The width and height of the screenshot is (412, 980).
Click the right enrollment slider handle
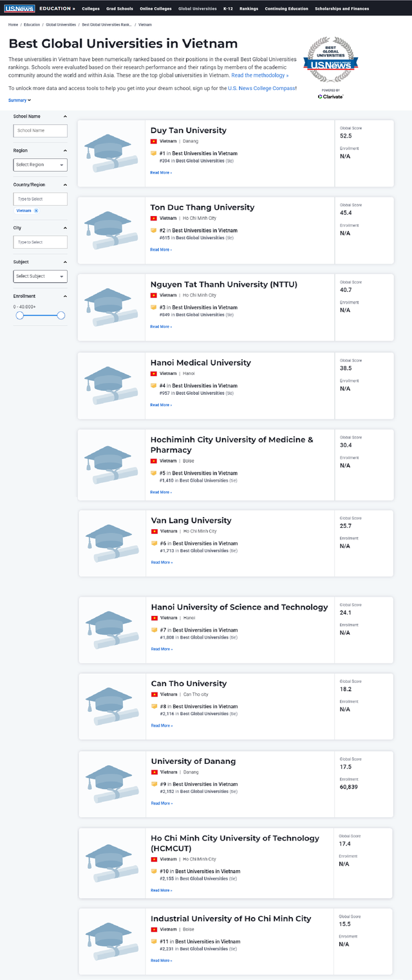point(61,315)
